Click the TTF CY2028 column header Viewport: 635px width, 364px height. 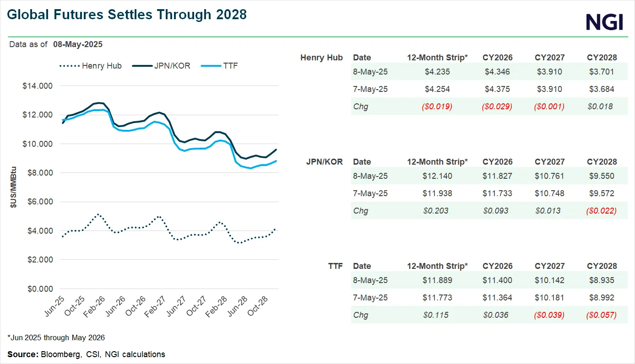coord(602,266)
